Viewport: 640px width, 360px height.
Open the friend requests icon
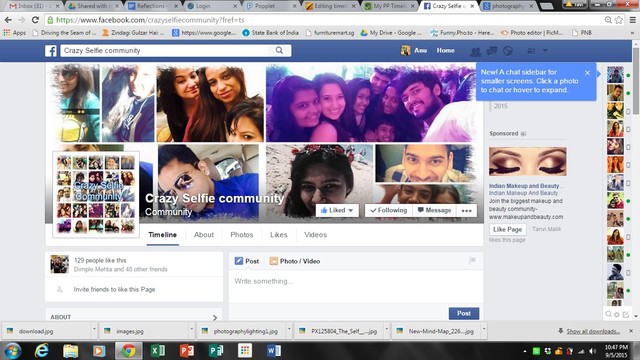tap(476, 51)
